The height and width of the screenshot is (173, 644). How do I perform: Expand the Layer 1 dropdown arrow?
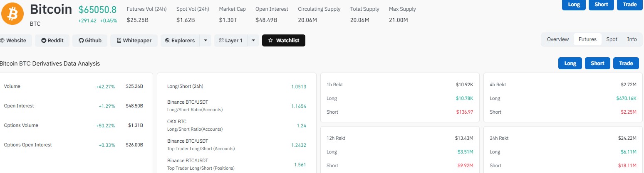pos(253,40)
